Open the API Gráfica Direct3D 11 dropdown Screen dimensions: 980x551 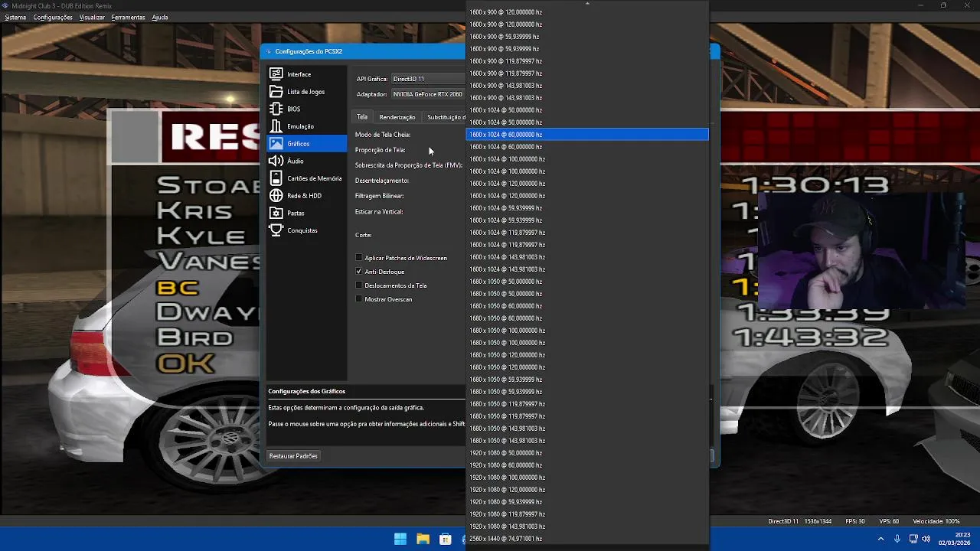click(427, 79)
